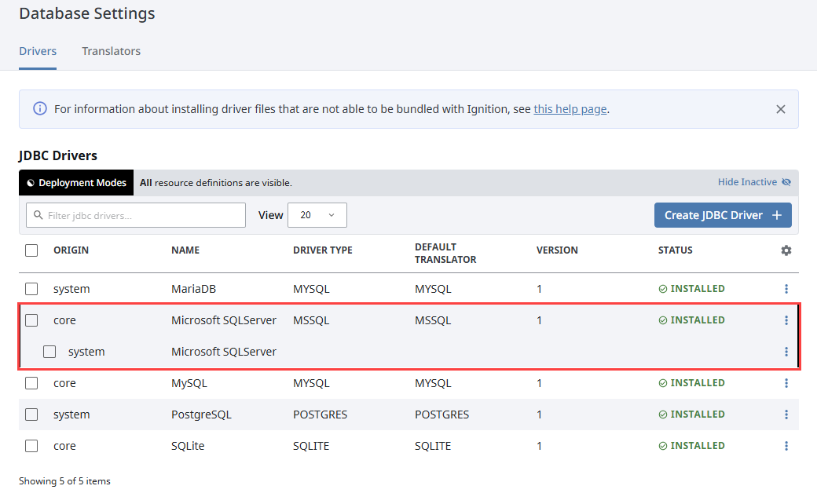817x504 pixels.
Task: Click INSTALLED status for Microsoft SQLServer
Action: click(692, 320)
